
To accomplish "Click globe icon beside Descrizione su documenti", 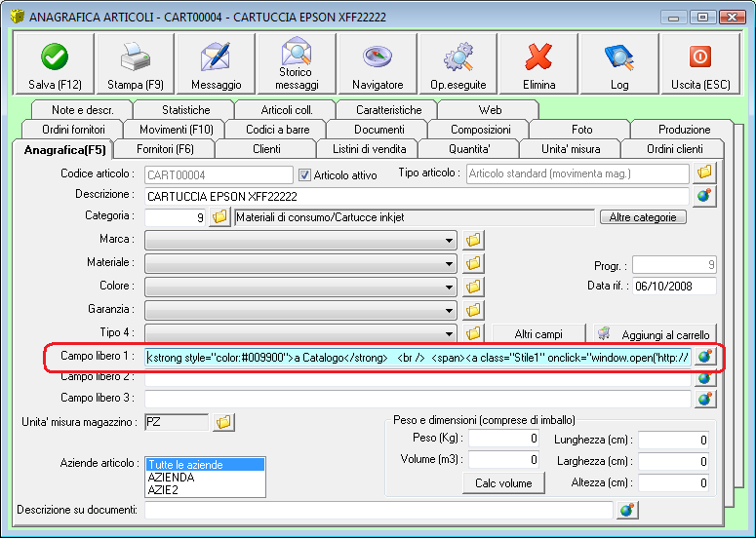I will point(627,510).
